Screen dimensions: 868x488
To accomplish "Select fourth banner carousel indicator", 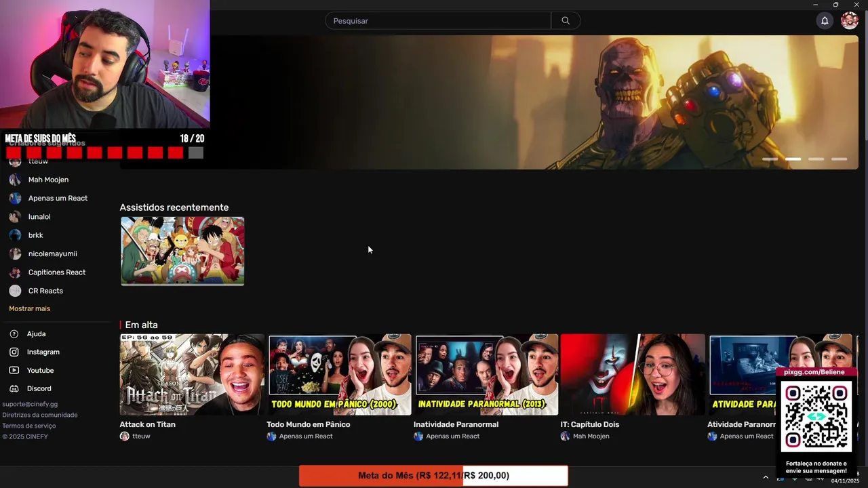I will click(x=839, y=159).
